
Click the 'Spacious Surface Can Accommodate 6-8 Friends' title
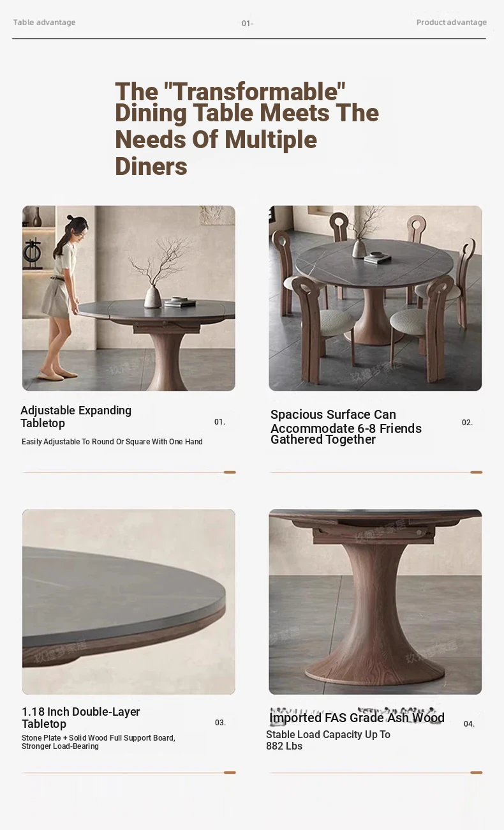point(346,427)
